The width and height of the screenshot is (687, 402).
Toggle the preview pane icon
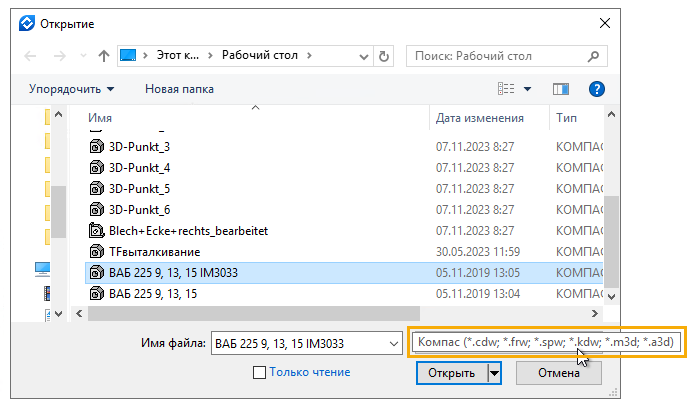click(x=560, y=89)
